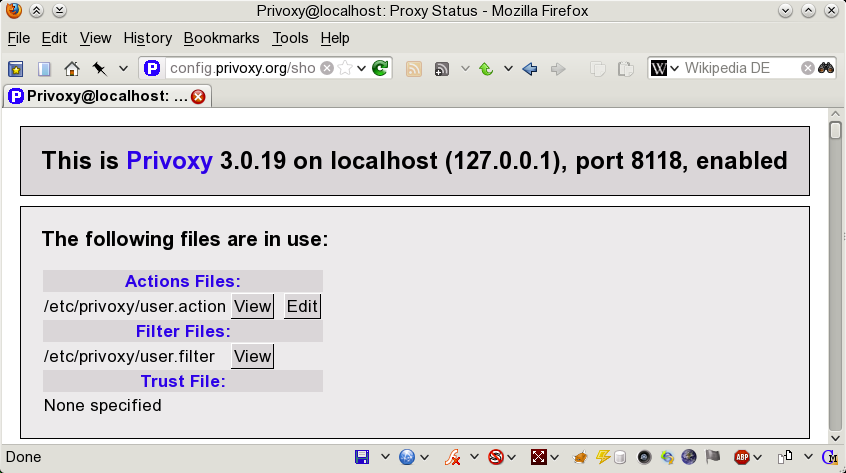Open the Wikipedia search engine selector
846x473 pixels.
click(x=664, y=68)
